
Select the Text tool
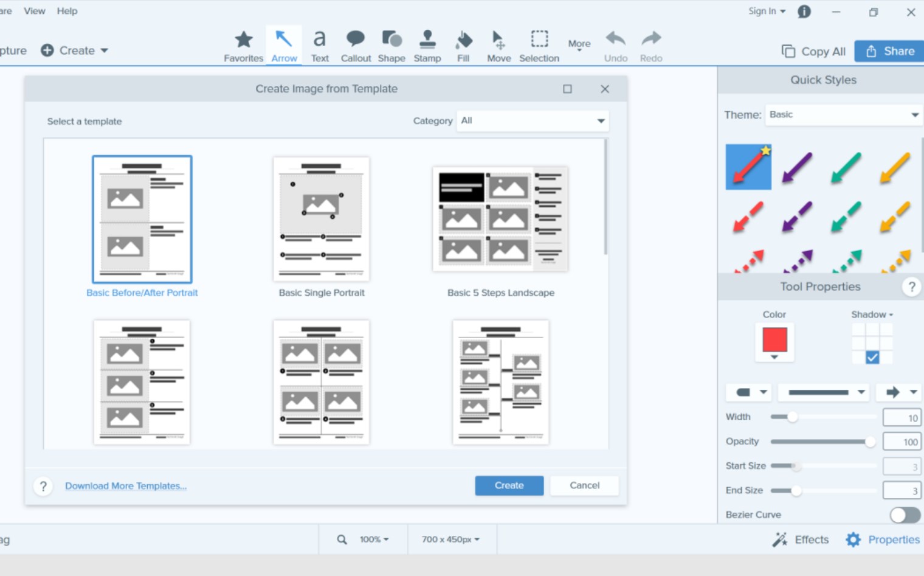[x=320, y=45]
